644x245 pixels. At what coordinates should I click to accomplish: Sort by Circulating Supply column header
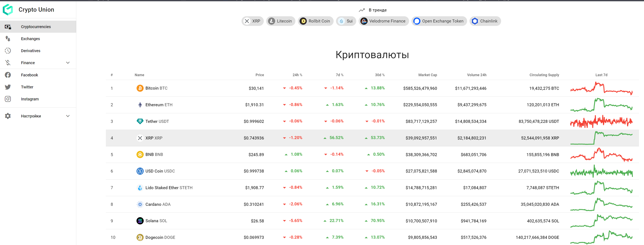click(544, 75)
